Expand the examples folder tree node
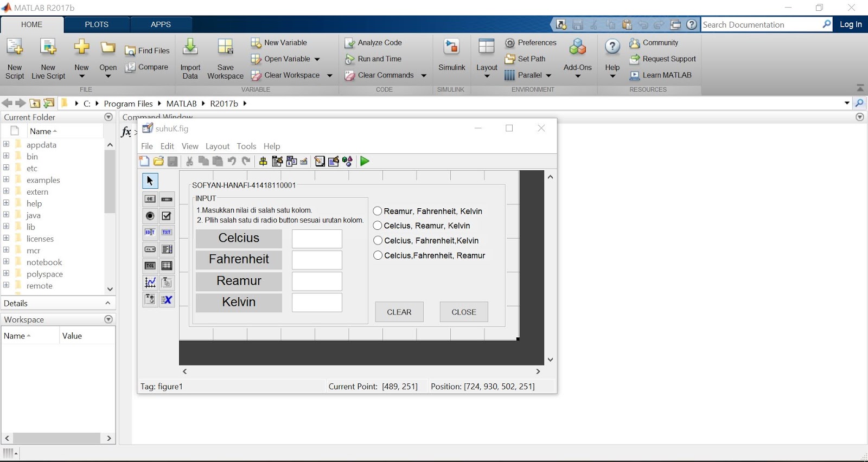This screenshot has width=868, height=462. [6, 179]
